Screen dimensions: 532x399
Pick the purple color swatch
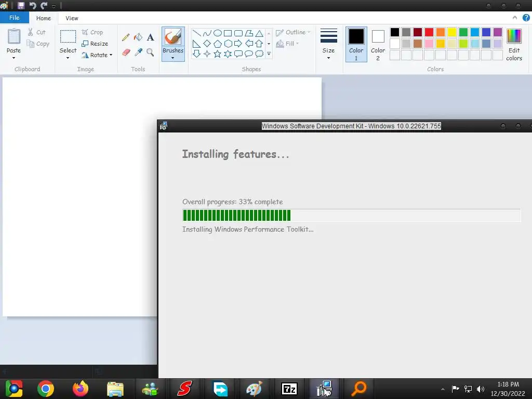pyautogui.click(x=498, y=32)
